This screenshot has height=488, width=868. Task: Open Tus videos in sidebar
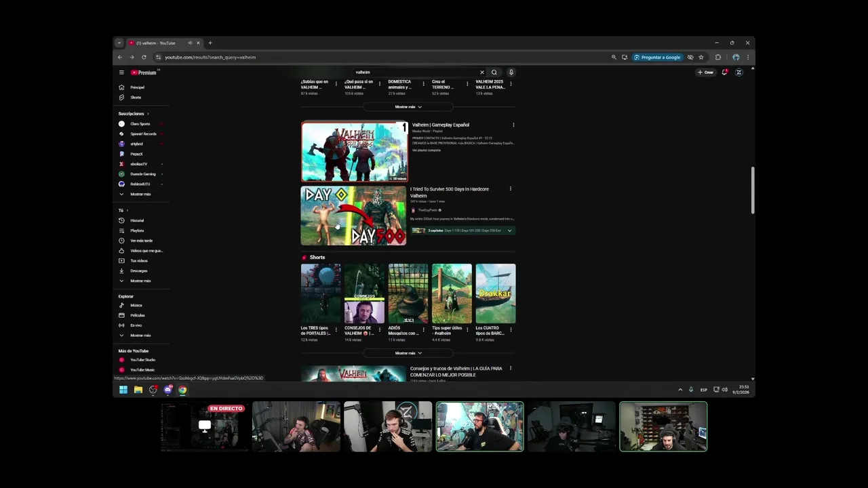(x=139, y=261)
